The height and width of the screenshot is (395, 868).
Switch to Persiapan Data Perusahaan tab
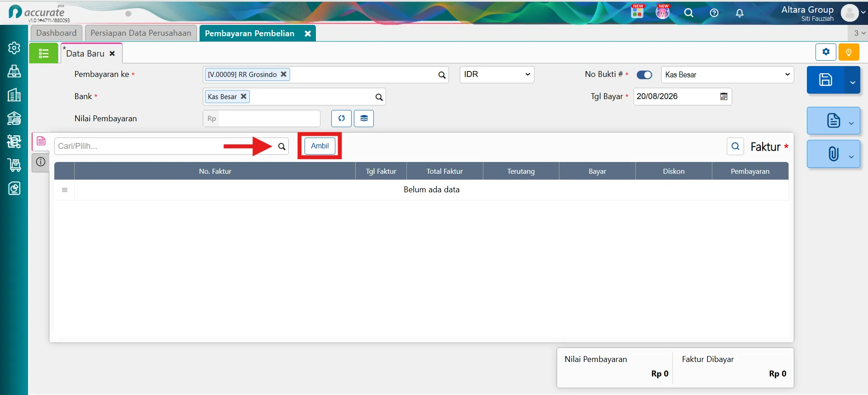pyautogui.click(x=141, y=33)
